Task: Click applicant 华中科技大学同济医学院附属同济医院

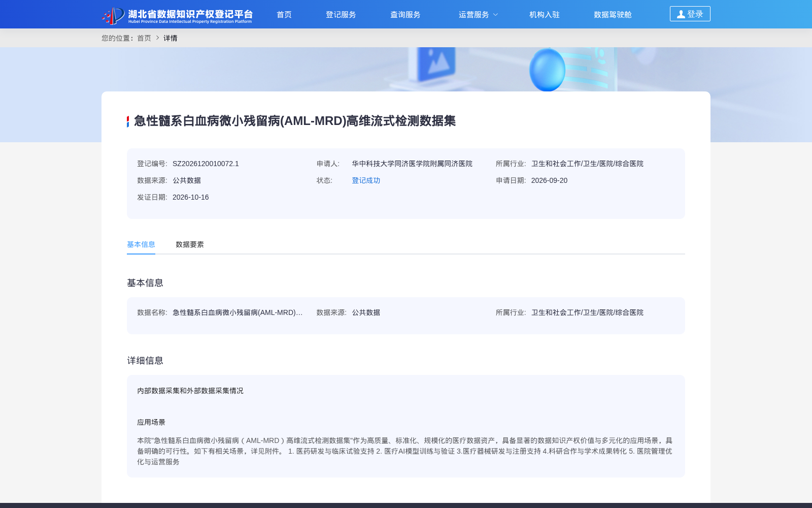Action: tap(412, 164)
